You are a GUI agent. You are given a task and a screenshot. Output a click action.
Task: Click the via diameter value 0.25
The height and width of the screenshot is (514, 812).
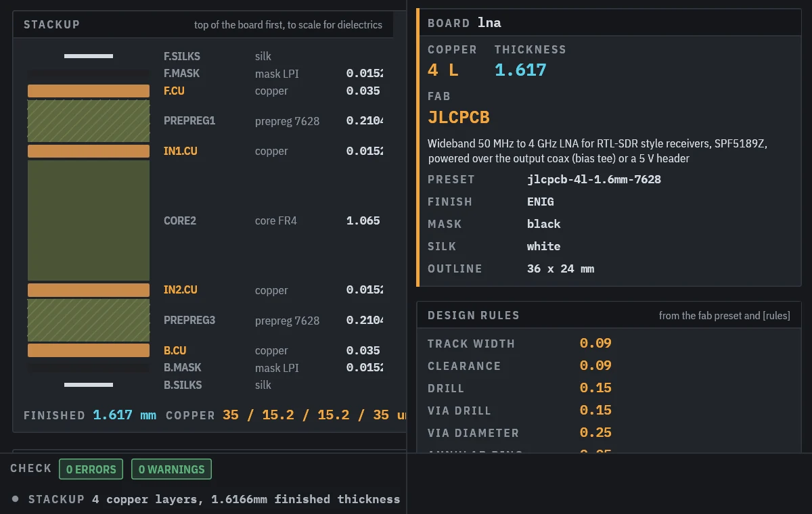point(595,432)
